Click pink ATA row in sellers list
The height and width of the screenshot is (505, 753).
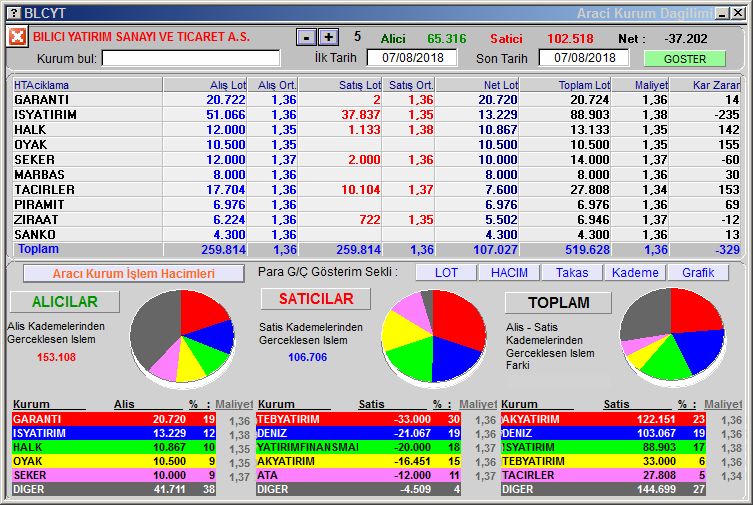click(358, 475)
